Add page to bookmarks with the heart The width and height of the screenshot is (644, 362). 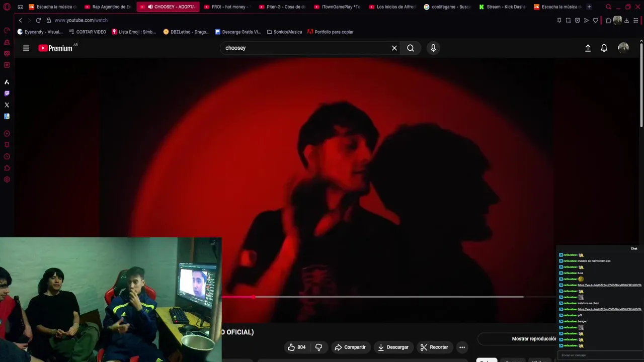pyautogui.click(x=595, y=21)
